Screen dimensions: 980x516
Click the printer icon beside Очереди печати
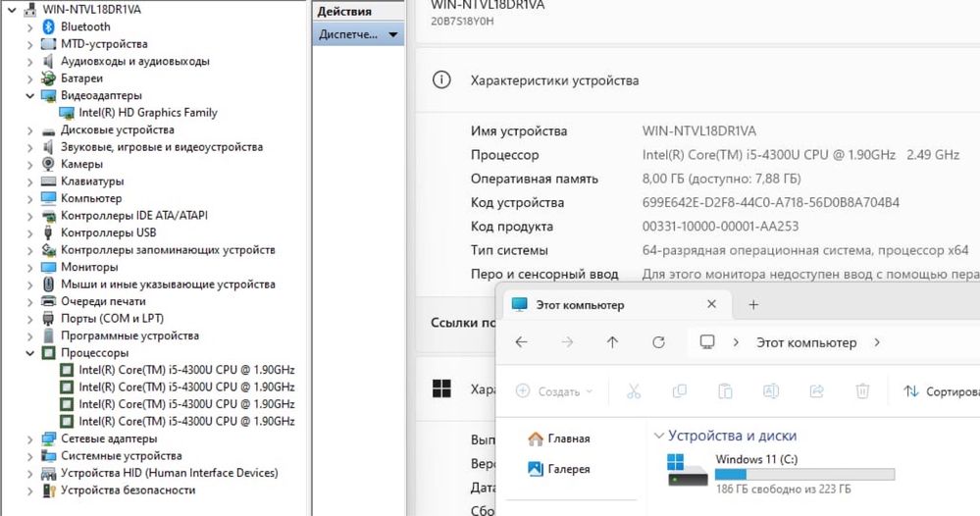pos(49,301)
